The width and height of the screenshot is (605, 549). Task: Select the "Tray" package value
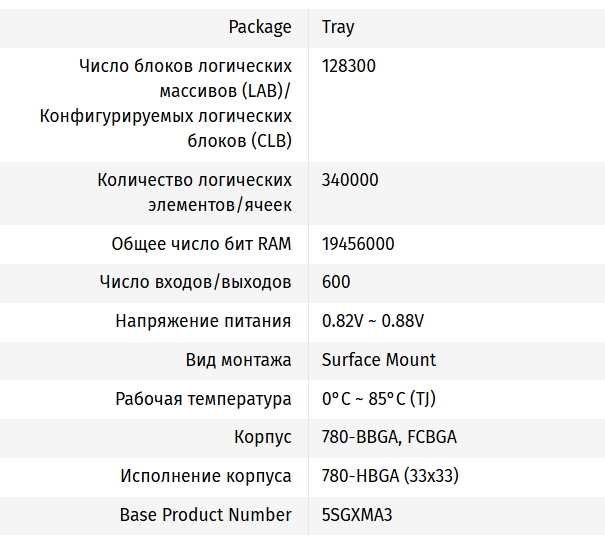click(x=338, y=27)
